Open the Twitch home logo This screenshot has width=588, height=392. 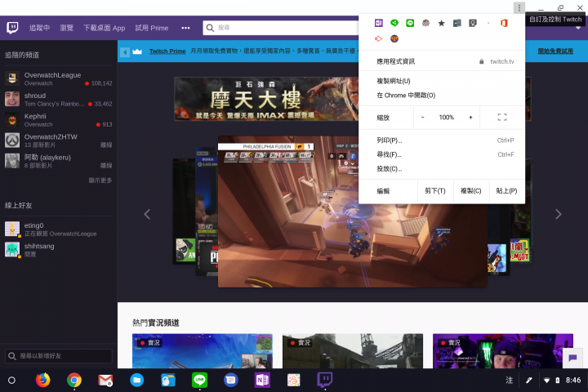[x=12, y=28]
